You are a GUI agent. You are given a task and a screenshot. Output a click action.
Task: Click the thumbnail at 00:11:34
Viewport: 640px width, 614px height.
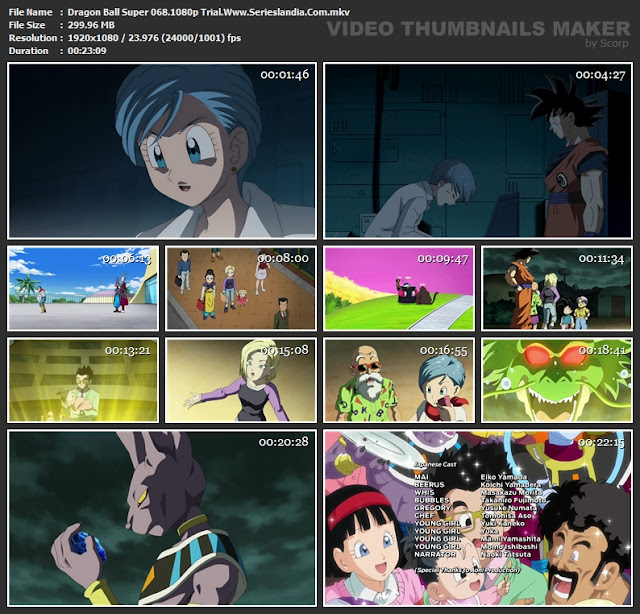point(557,288)
